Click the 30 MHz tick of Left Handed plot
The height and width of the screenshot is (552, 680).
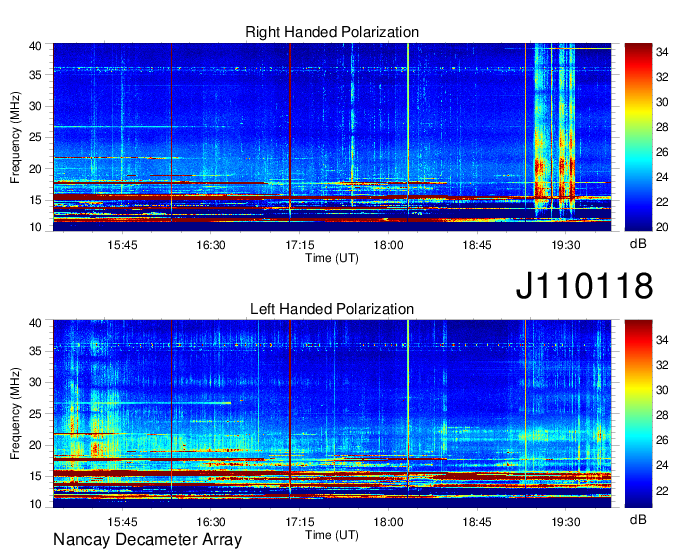click(x=35, y=382)
